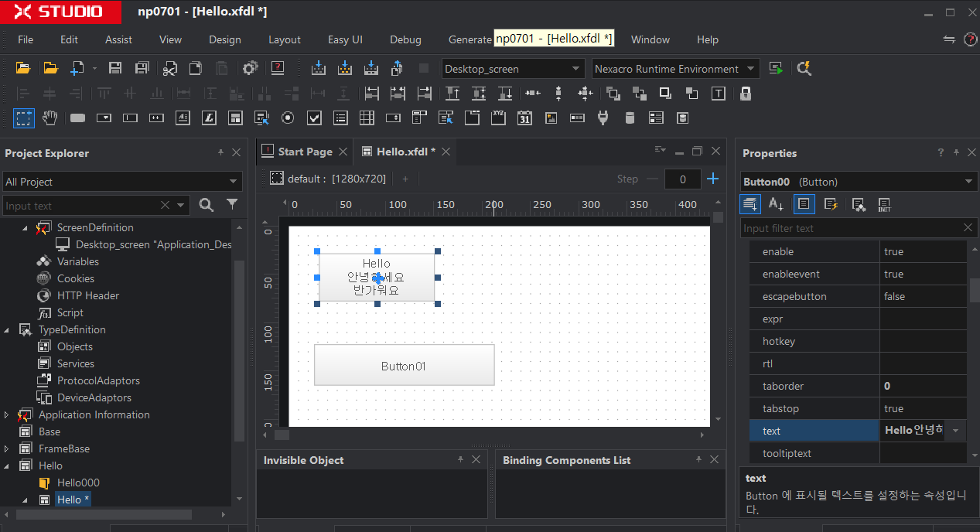The width and height of the screenshot is (980, 532).
Task: Open the Options gear icon
Action: 250,68
